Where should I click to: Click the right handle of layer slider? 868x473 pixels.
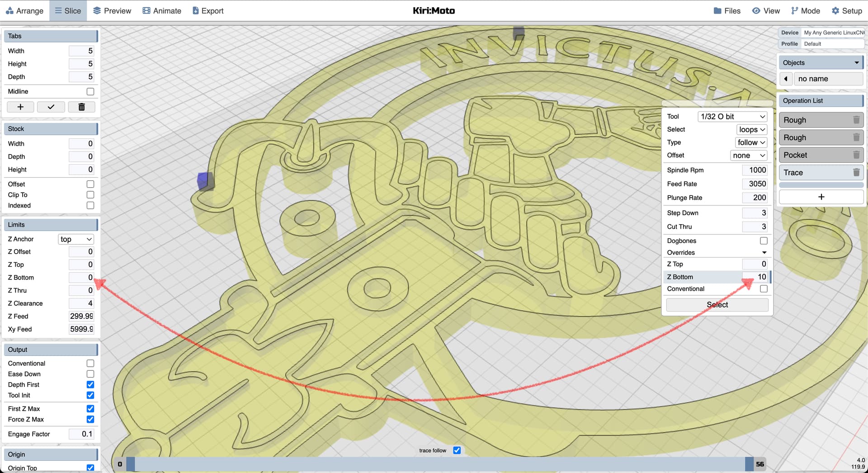tap(749, 464)
